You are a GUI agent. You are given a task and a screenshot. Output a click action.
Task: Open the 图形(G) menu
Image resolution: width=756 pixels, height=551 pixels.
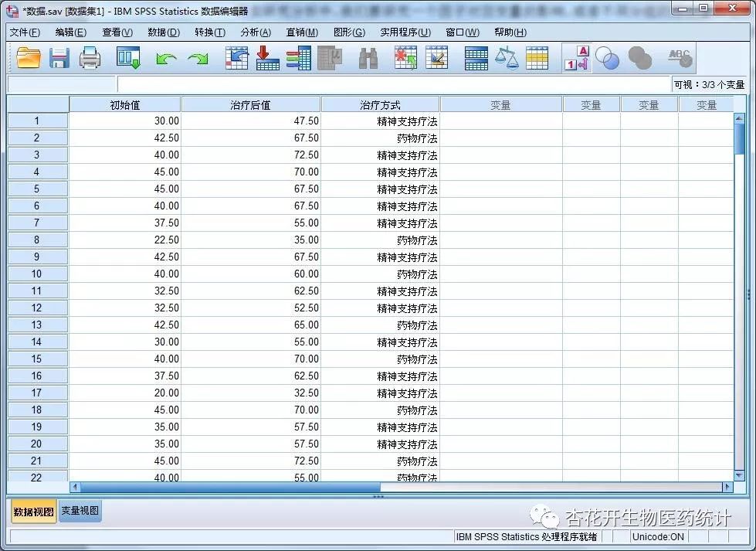coord(350,32)
